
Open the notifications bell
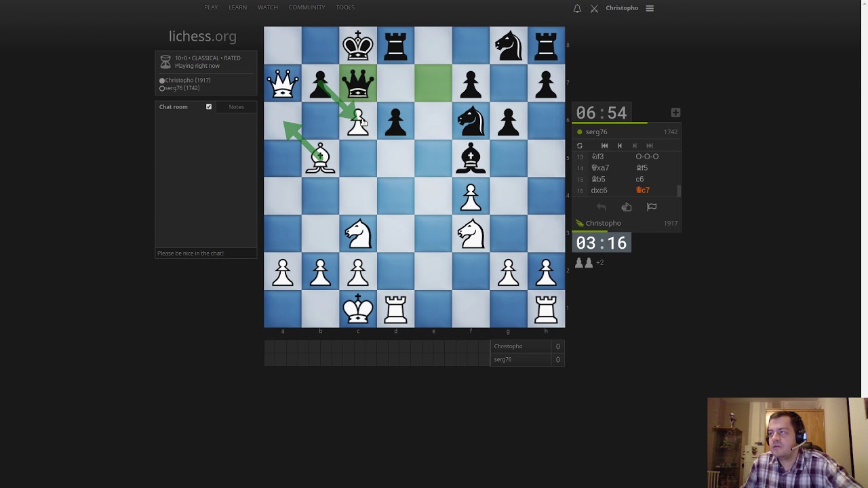coord(577,8)
